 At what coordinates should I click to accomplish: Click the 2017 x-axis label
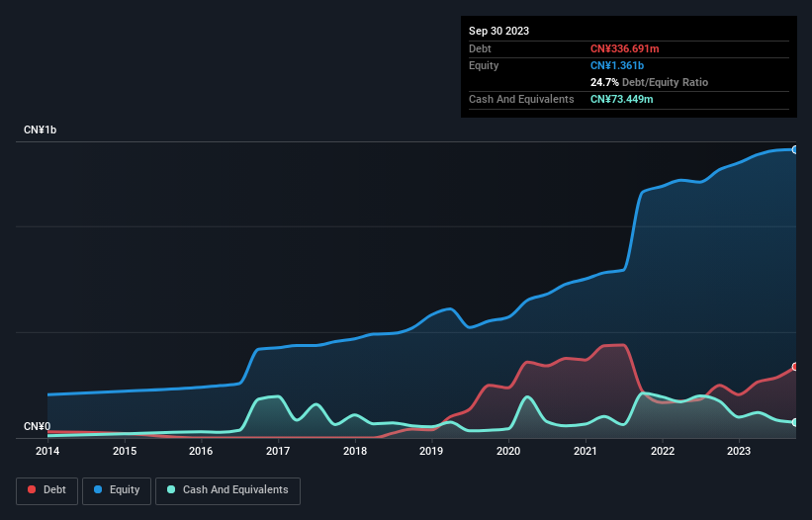278,451
